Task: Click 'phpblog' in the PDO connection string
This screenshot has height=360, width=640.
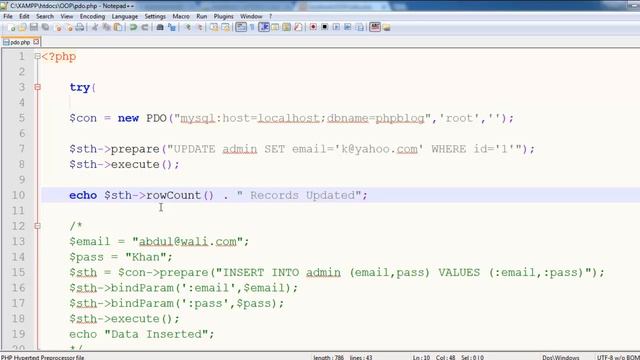Action: point(400,118)
